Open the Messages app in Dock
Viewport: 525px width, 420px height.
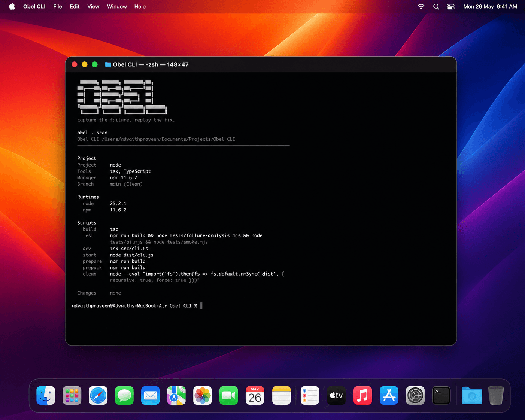point(124,396)
